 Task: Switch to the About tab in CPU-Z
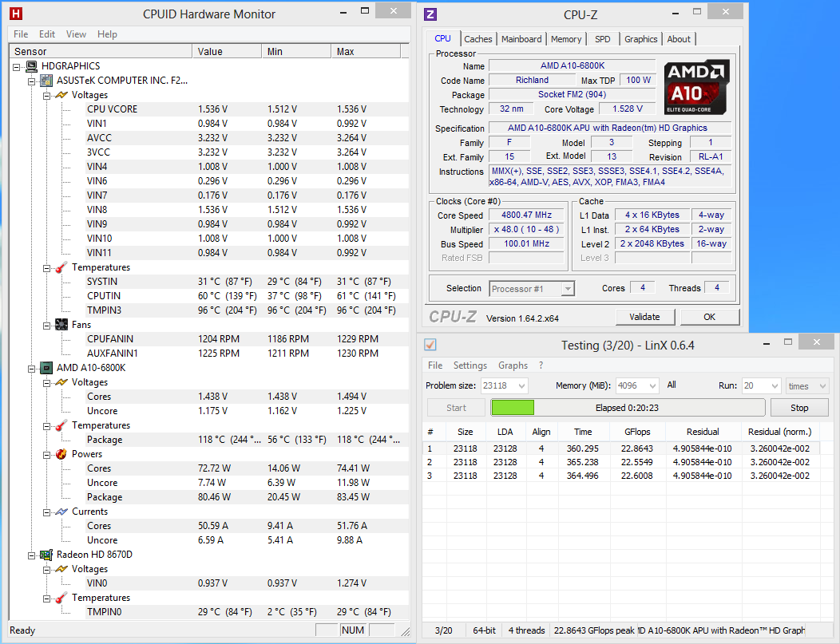679,39
